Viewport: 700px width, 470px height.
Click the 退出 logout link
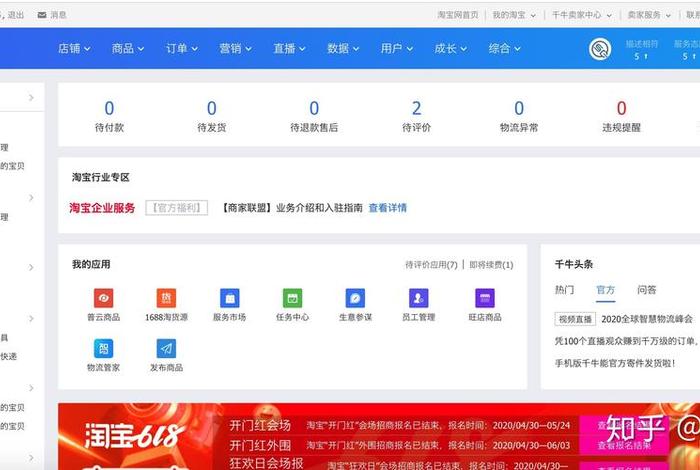pos(15,15)
